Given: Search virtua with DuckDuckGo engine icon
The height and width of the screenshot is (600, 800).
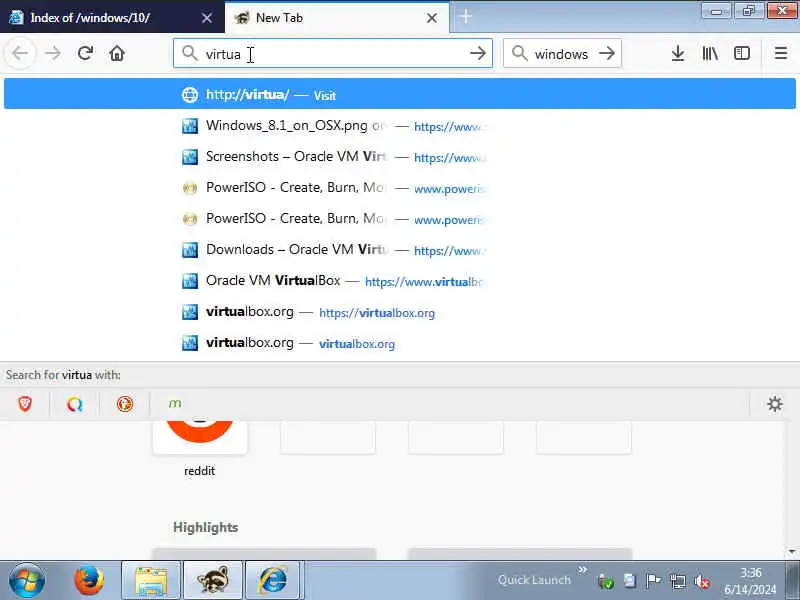Looking at the screenshot, I should [x=124, y=404].
